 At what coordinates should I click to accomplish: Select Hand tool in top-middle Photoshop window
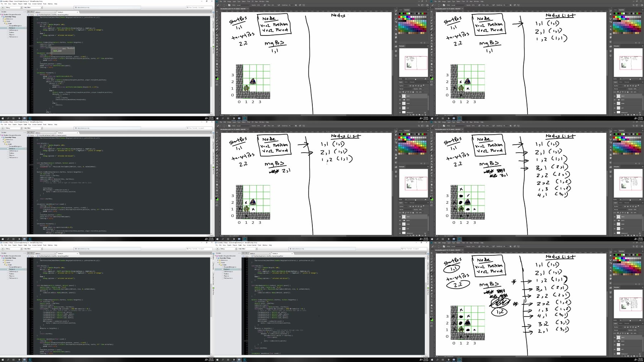pos(217,64)
